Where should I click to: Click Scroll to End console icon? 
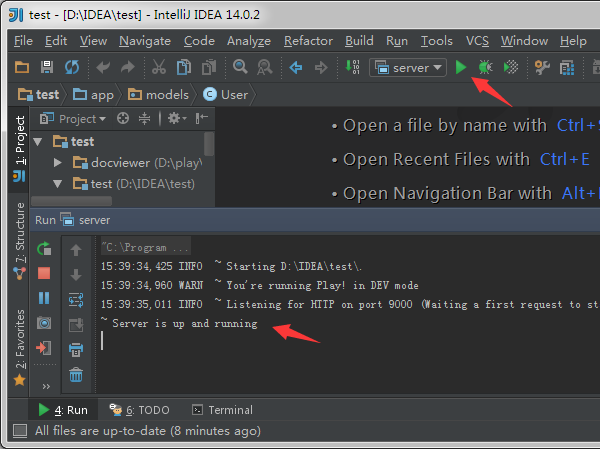(76, 325)
